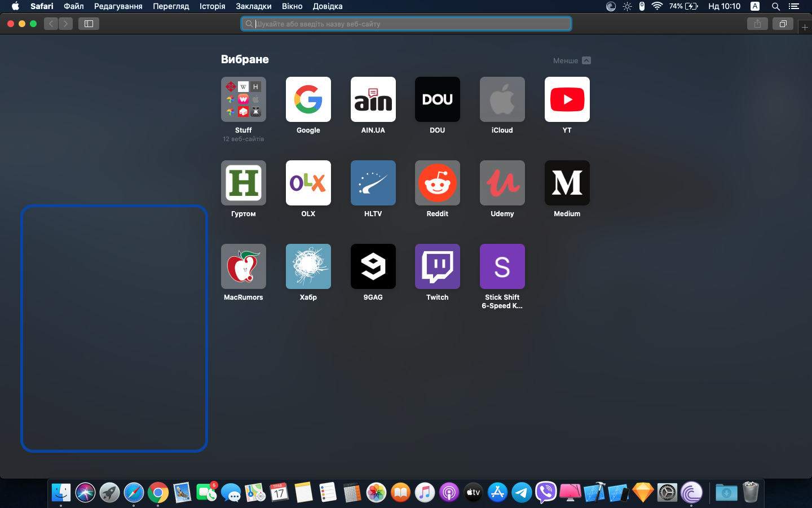
Task: Click the Менше link
Action: coord(566,60)
